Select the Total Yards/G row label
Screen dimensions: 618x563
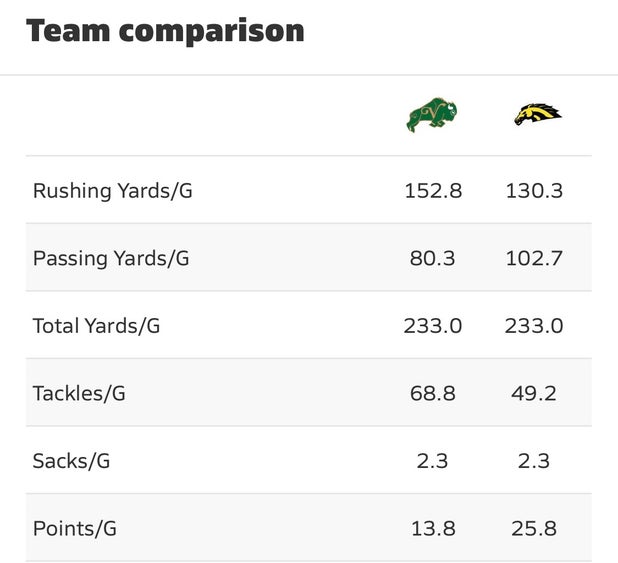pos(96,326)
